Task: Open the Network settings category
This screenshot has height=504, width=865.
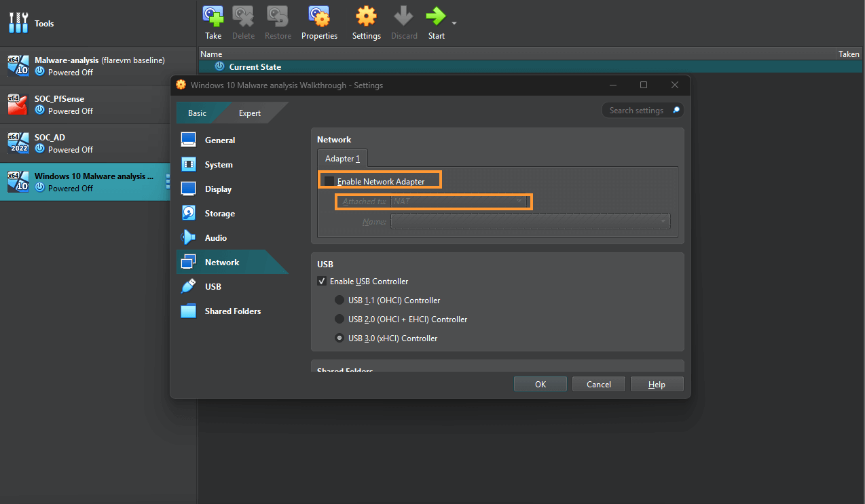Action: [232, 262]
